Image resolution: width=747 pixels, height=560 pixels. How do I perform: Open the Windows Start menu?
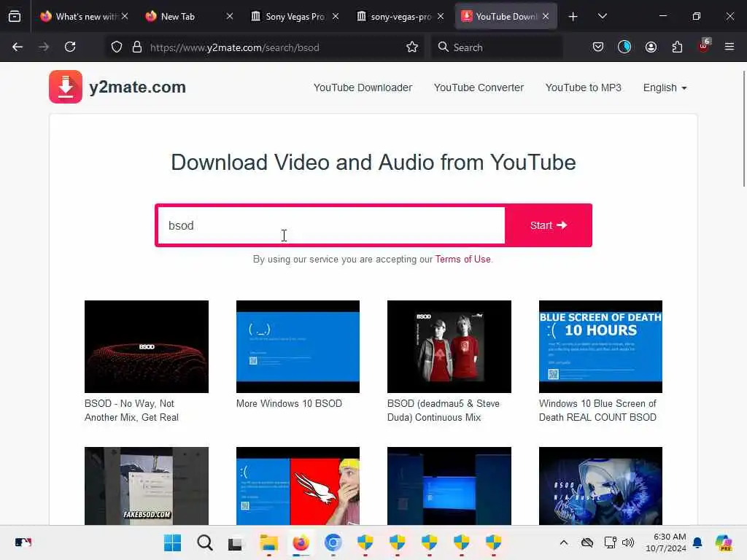172,542
